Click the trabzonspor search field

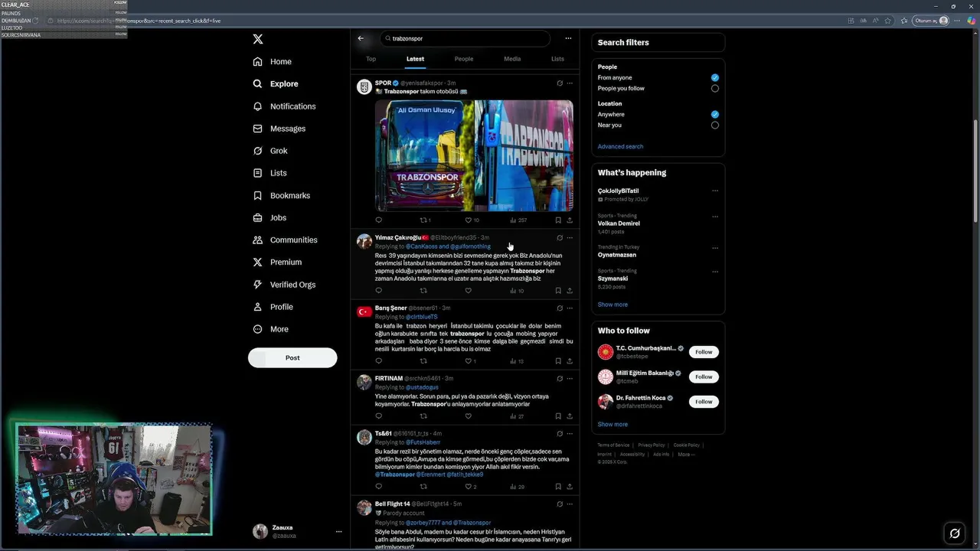[x=465, y=38]
